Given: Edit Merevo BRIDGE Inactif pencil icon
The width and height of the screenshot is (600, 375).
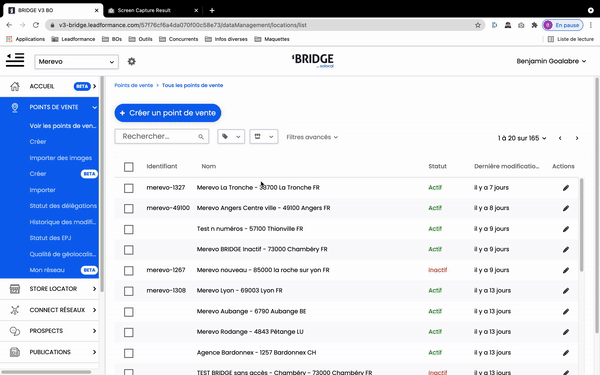Looking at the screenshot, I should 566,249.
